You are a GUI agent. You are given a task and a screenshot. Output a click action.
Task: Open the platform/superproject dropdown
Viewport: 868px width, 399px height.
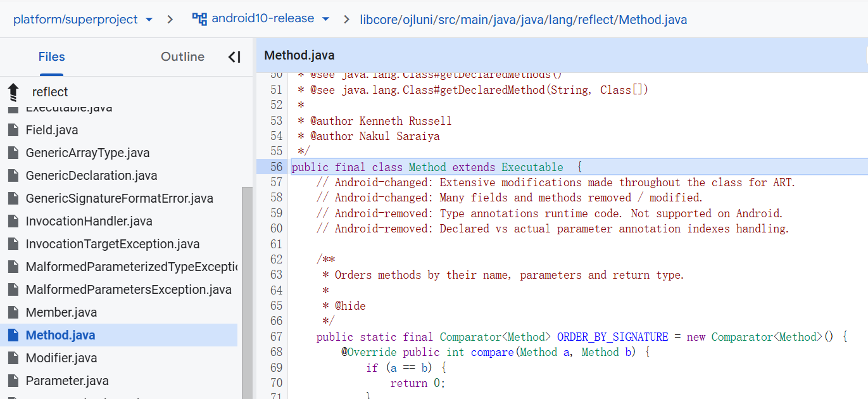83,19
